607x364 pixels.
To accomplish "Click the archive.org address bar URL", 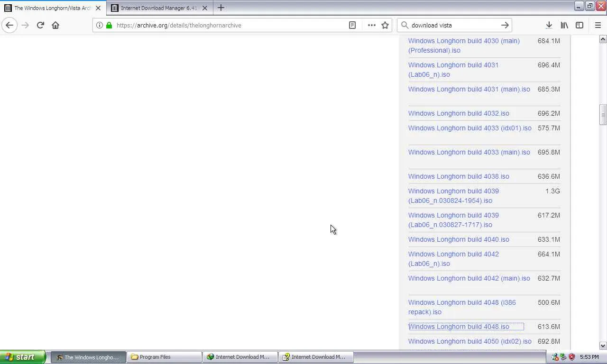I will (179, 25).
